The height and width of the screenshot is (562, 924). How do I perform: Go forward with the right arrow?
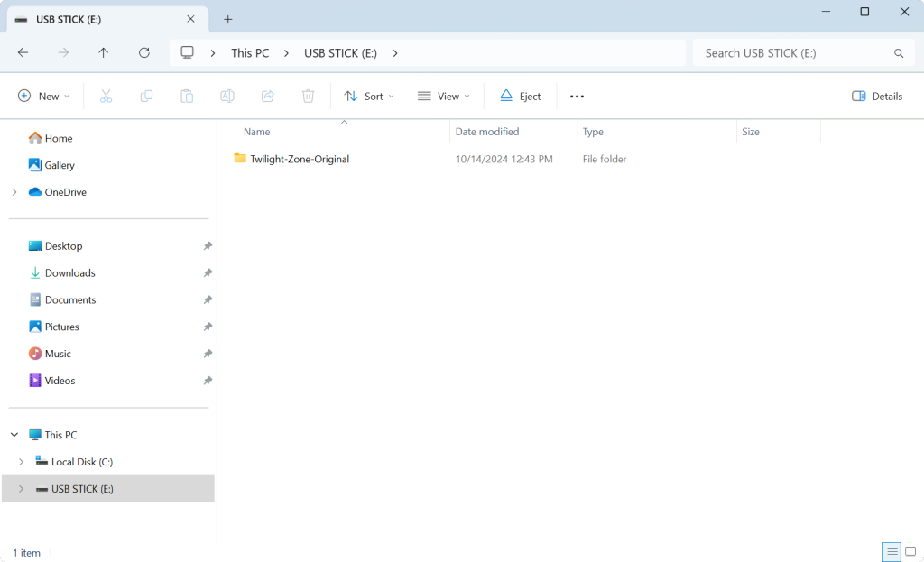pyautogui.click(x=63, y=53)
